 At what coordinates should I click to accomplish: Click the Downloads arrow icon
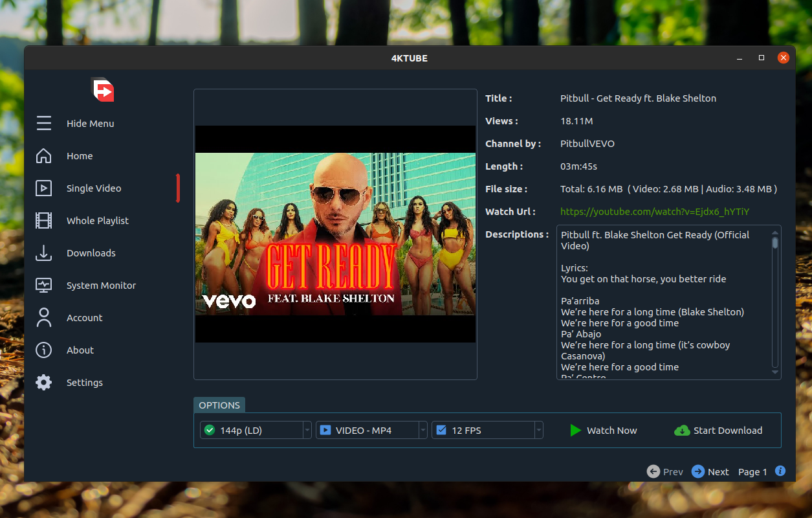[43, 253]
